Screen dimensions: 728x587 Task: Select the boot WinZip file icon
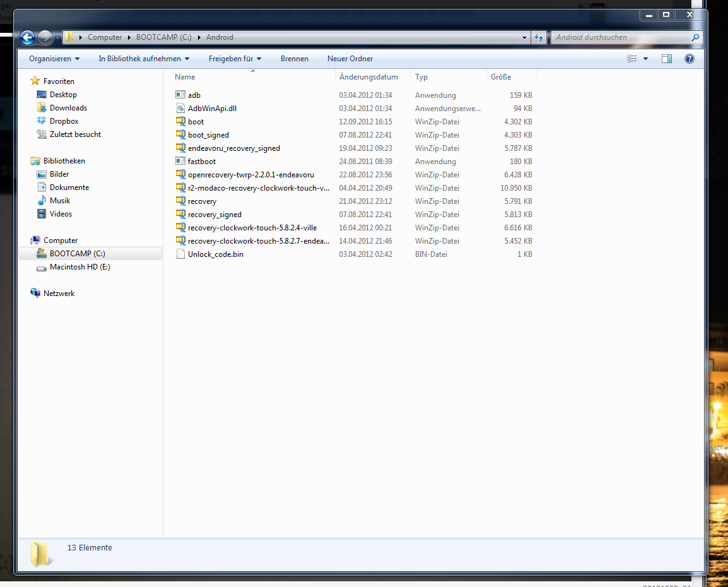[x=180, y=121]
